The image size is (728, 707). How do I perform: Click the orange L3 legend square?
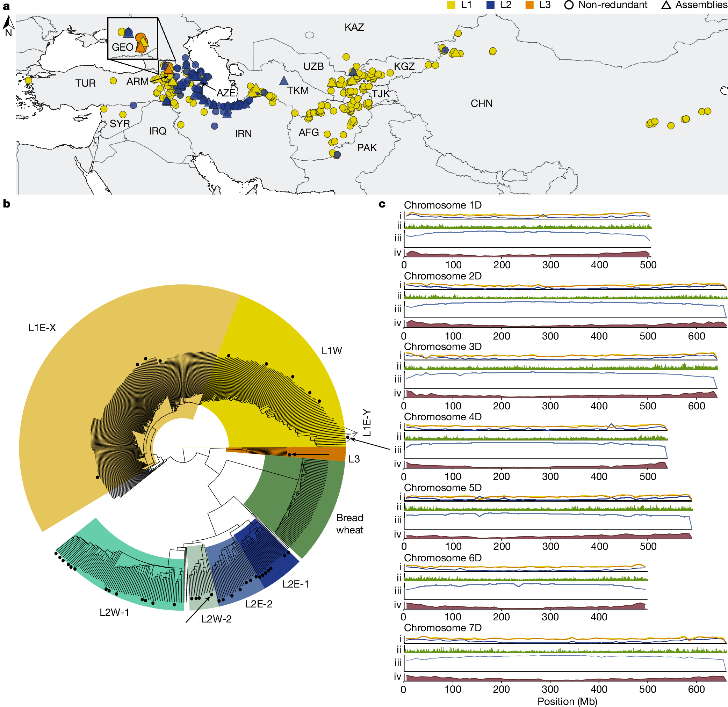[529, 5]
